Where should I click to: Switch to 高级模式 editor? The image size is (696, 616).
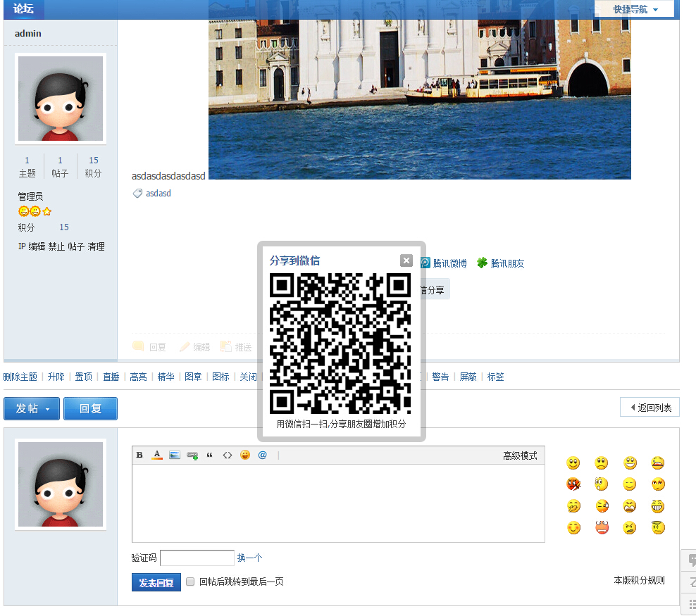(520, 455)
